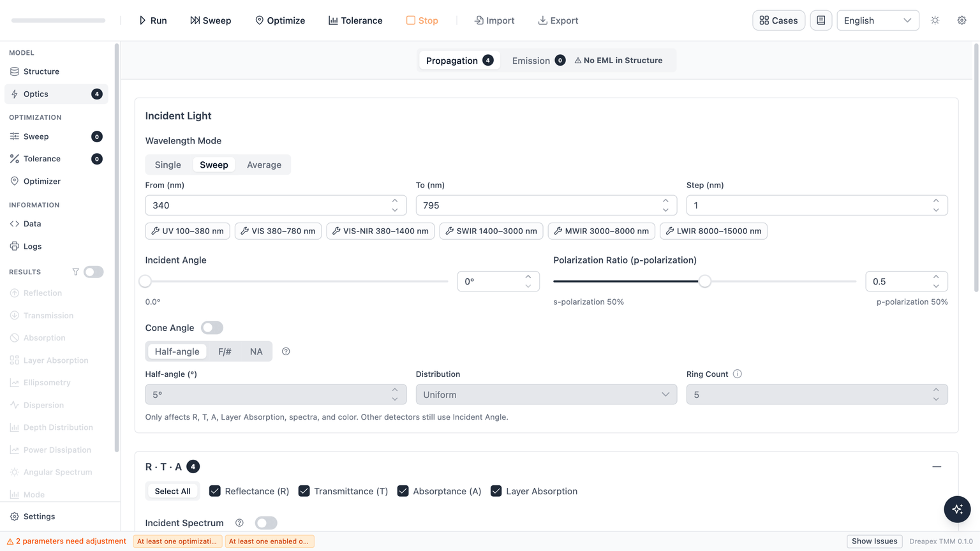This screenshot has width=980, height=551.
Task: Click the filter funnel icon beside Results
Action: click(x=75, y=272)
